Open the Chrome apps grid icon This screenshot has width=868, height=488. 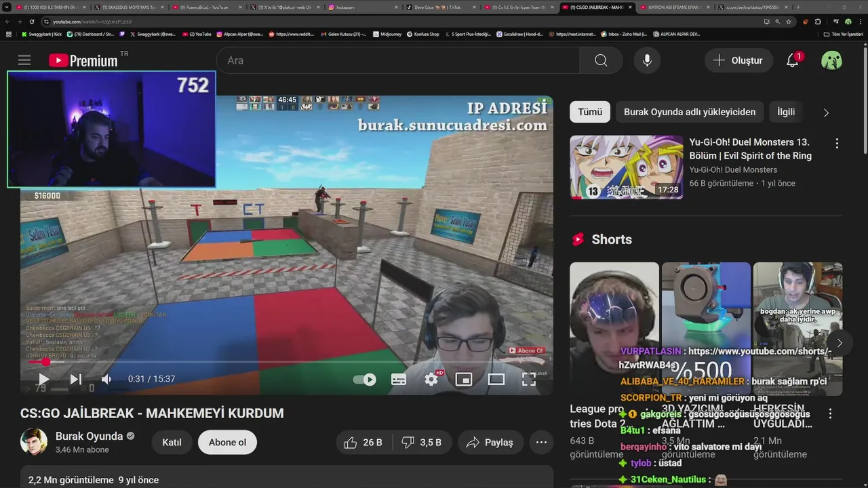[x=8, y=34]
